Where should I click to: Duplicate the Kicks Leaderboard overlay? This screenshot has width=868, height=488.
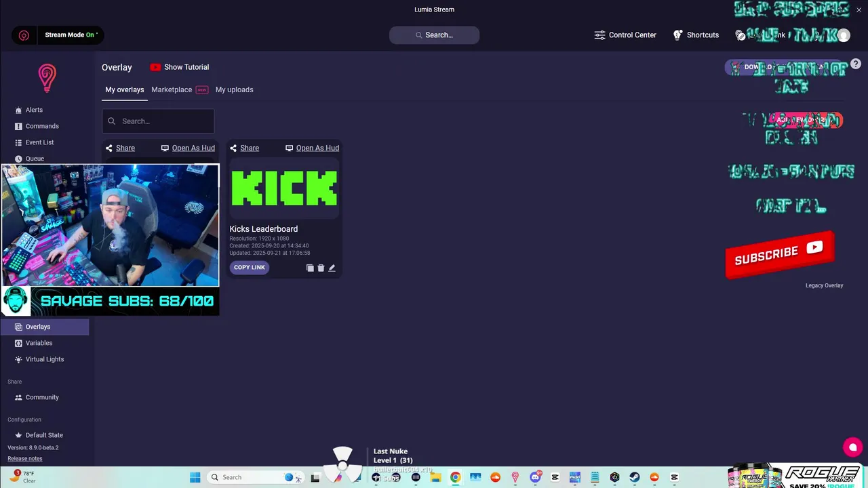coord(310,268)
